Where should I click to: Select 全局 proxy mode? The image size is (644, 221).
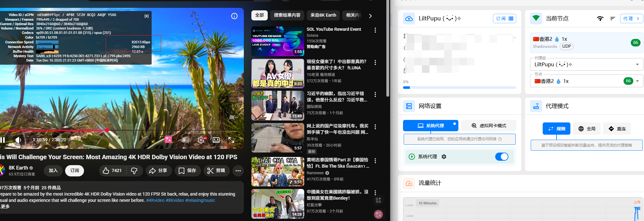587,129
